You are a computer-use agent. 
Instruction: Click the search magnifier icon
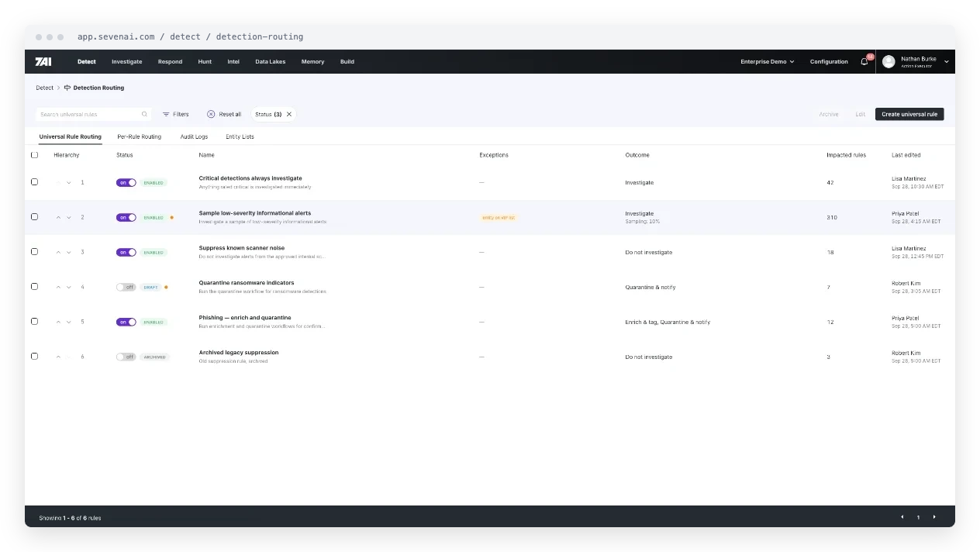[144, 114]
